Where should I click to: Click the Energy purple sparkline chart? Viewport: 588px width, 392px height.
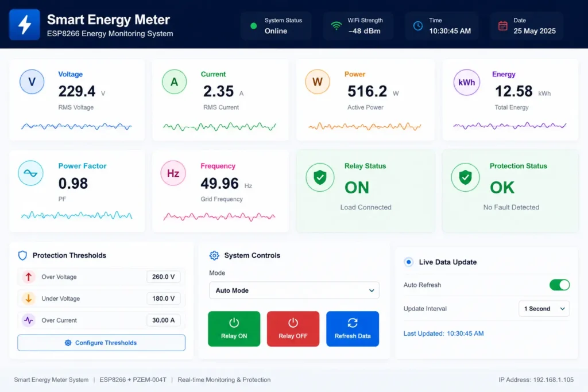(510, 126)
